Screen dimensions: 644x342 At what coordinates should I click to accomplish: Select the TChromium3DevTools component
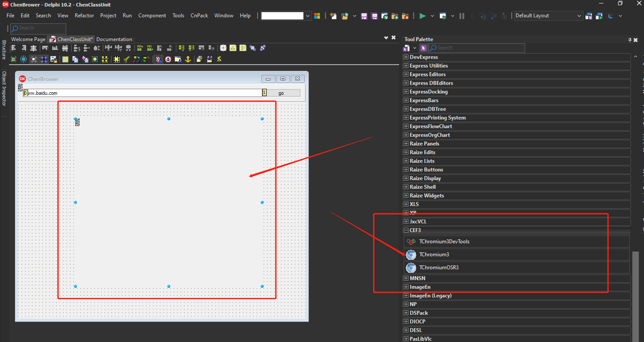coord(444,241)
